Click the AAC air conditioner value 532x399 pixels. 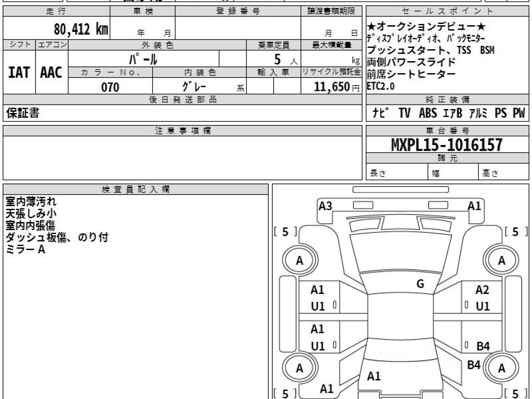pyautogui.click(x=51, y=73)
